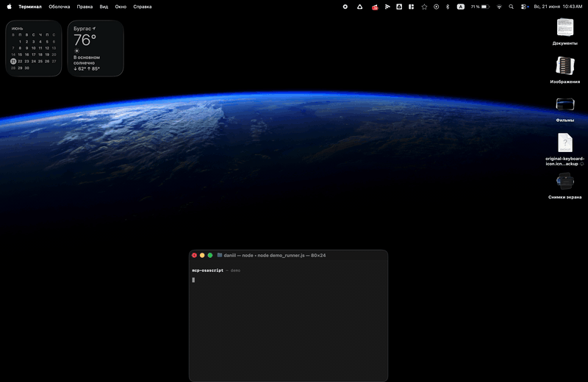Open the Терминал application menu
The height and width of the screenshot is (382, 588).
[30, 7]
